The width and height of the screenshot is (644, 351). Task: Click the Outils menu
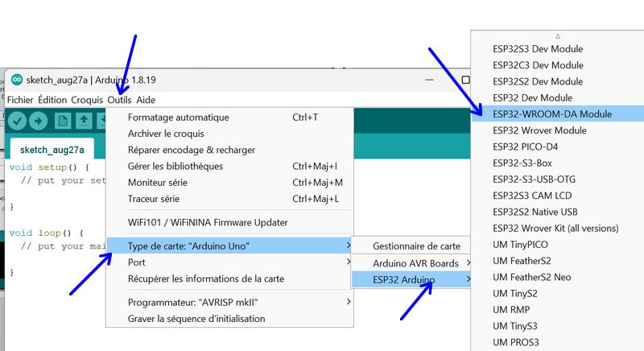(x=119, y=100)
